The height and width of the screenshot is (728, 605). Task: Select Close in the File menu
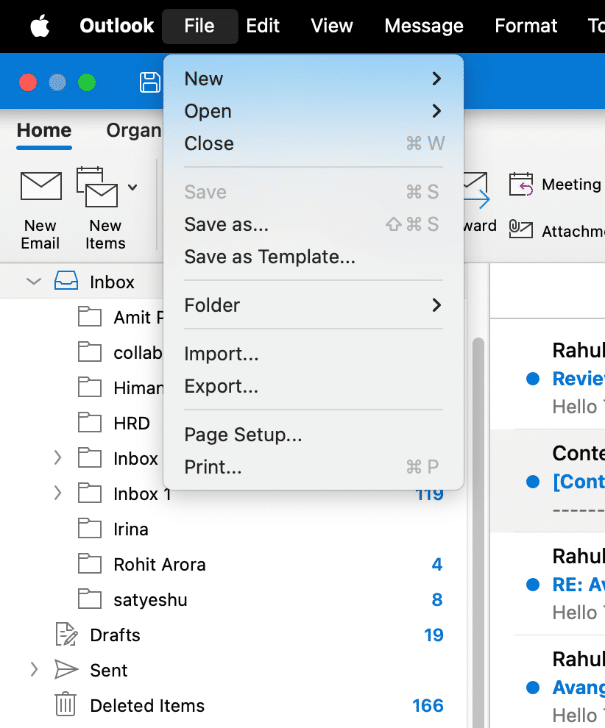click(x=313, y=143)
